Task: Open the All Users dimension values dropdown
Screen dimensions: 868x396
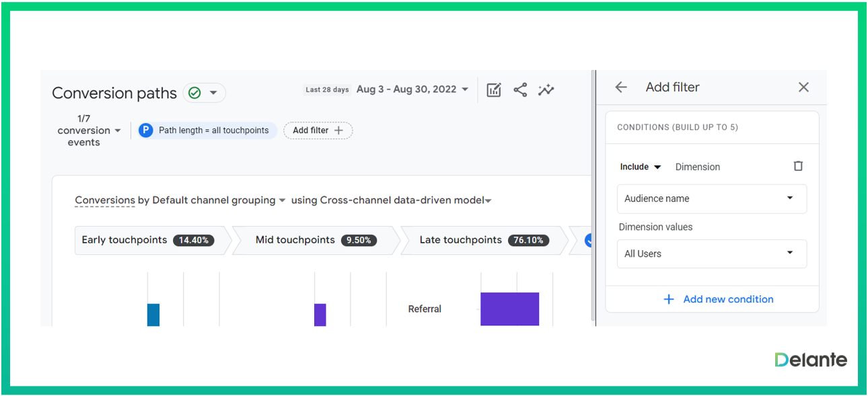Action: [x=711, y=254]
